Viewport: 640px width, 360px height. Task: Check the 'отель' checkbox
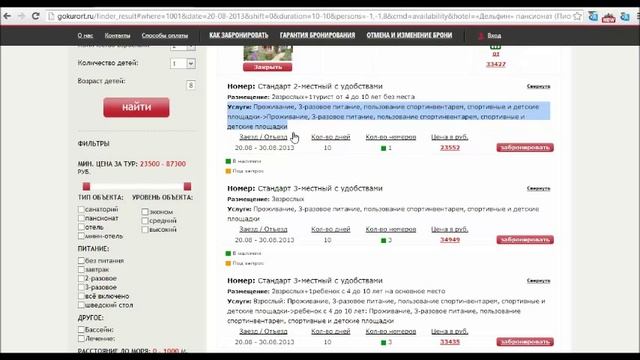tap(81, 227)
